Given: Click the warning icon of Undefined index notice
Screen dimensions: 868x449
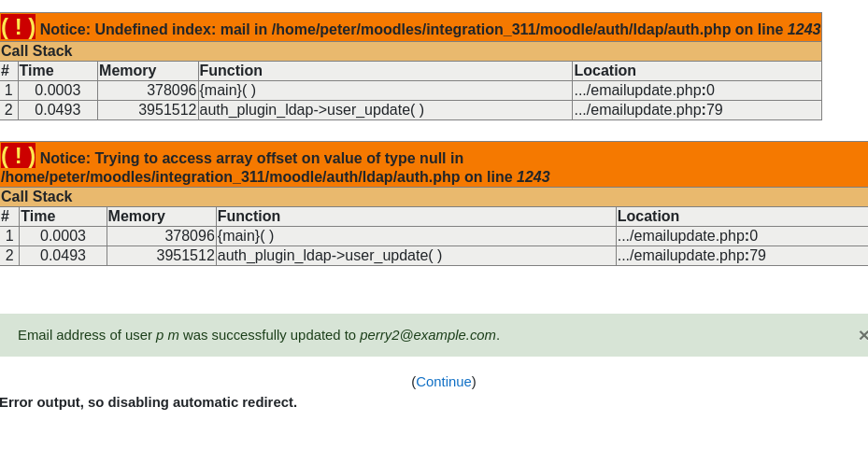Looking at the screenshot, I should tap(18, 27).
